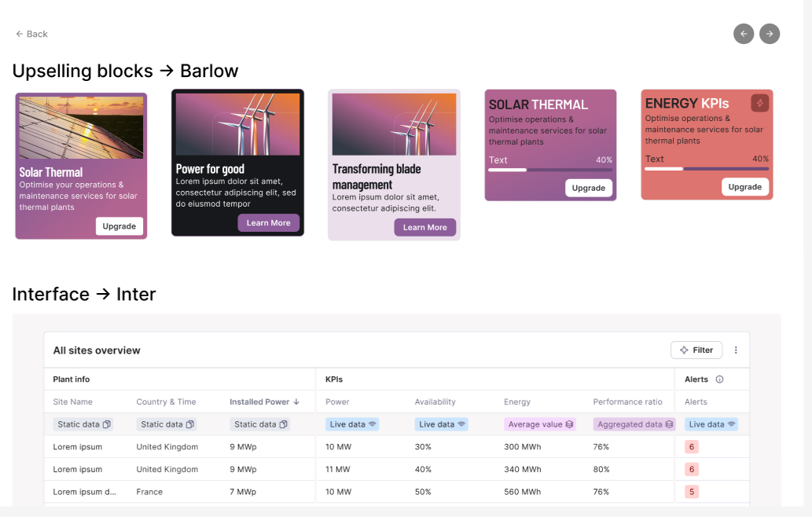Click Upgrade on the Solar Thermal image card
The height and width of the screenshot is (517, 812).
[x=119, y=226]
